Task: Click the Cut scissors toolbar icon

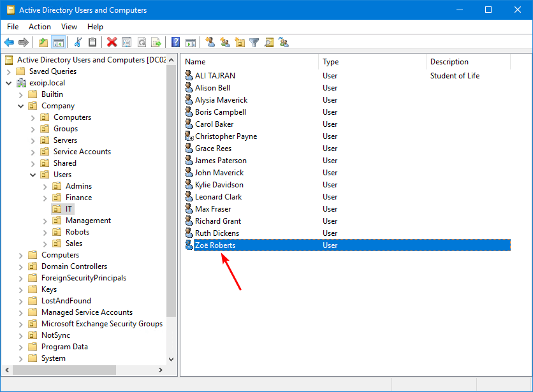Action: 78,43
